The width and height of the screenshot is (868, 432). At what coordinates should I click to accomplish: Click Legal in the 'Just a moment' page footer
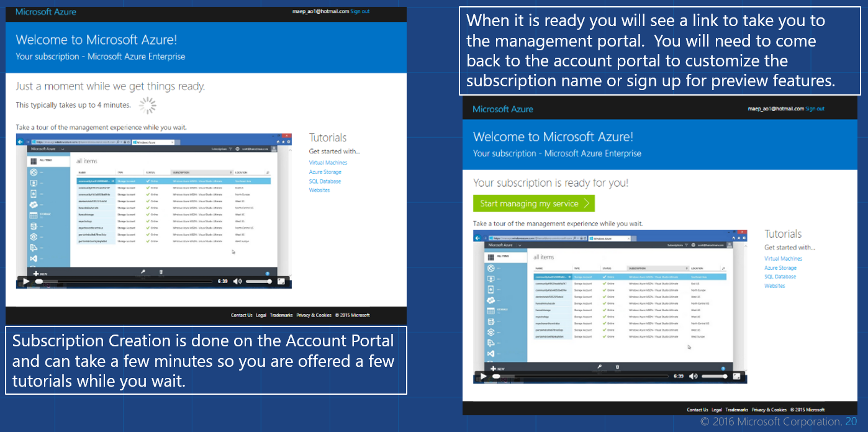(x=261, y=315)
